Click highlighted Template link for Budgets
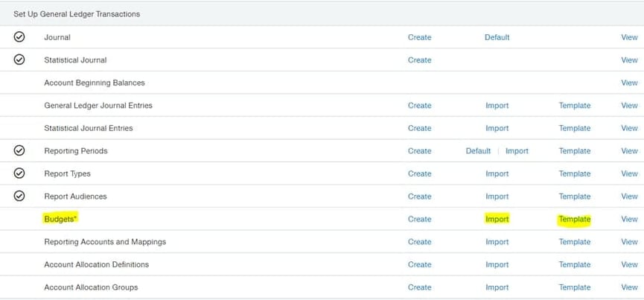The image size is (644, 300). (x=574, y=219)
